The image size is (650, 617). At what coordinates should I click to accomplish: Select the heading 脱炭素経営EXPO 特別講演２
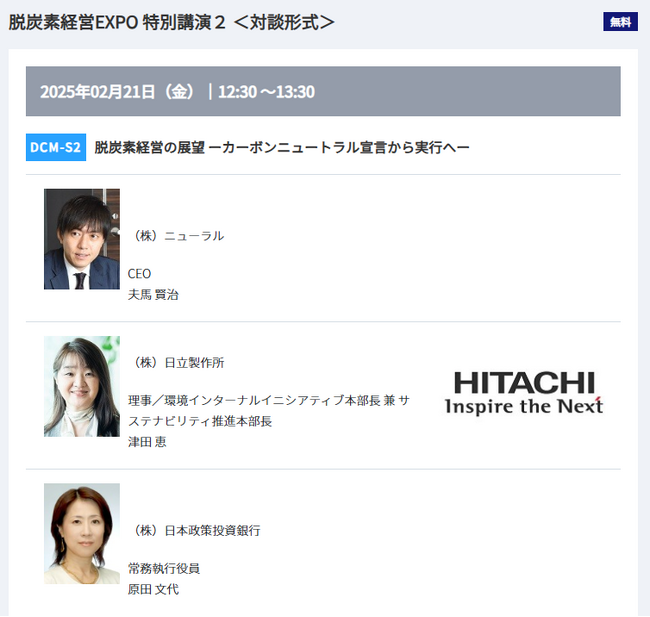click(171, 22)
